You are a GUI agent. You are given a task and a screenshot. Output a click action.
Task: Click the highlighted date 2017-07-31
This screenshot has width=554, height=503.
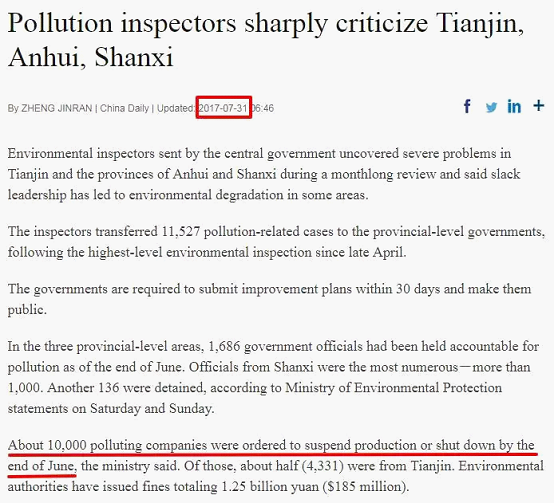point(223,108)
